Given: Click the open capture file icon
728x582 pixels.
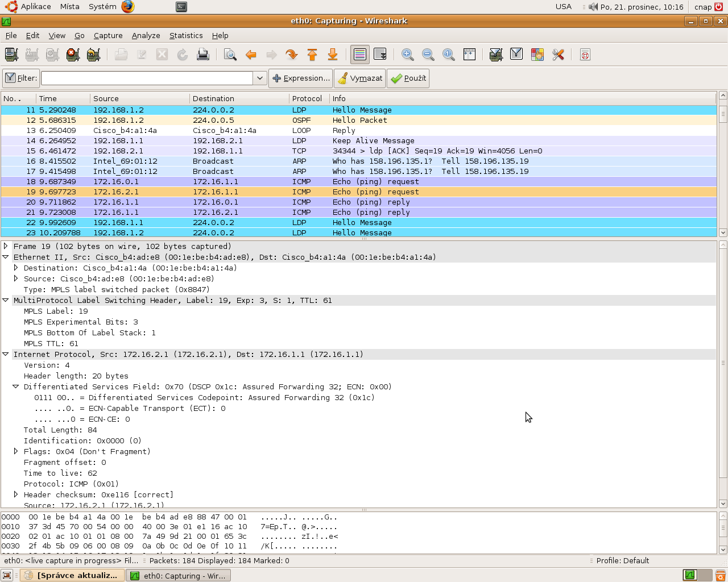Looking at the screenshot, I should [x=121, y=55].
